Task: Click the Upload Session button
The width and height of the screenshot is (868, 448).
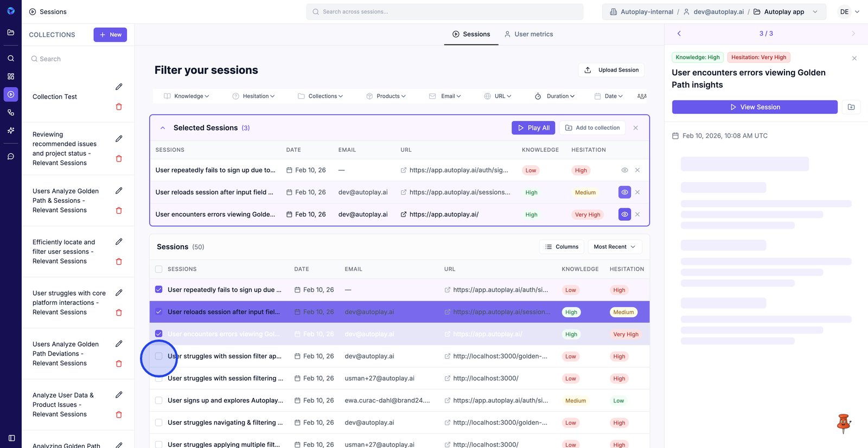Action: click(611, 70)
